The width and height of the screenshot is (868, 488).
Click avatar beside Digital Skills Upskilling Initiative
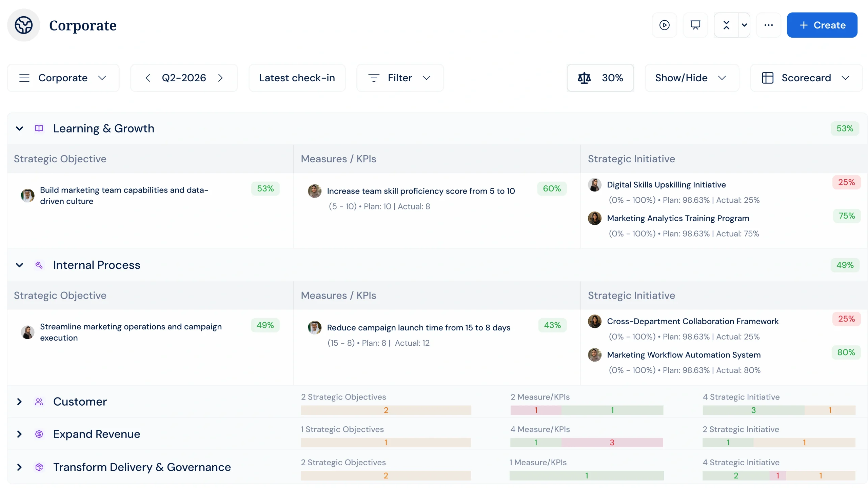point(594,185)
